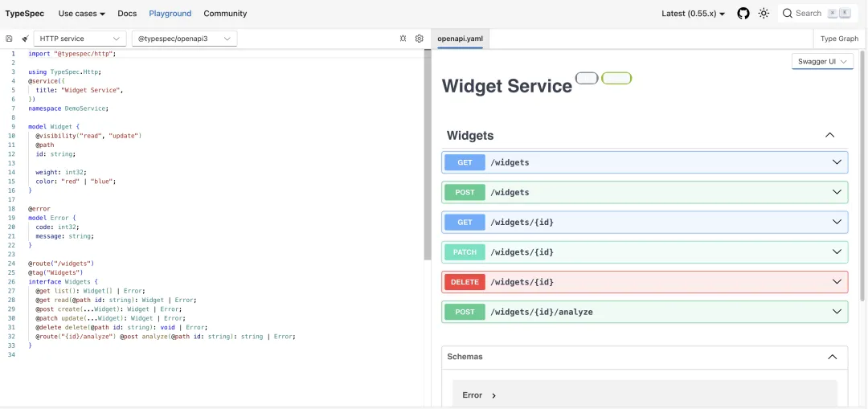Click code line "model Widget {"
The width and height of the screenshot is (868, 409).
[54, 127]
